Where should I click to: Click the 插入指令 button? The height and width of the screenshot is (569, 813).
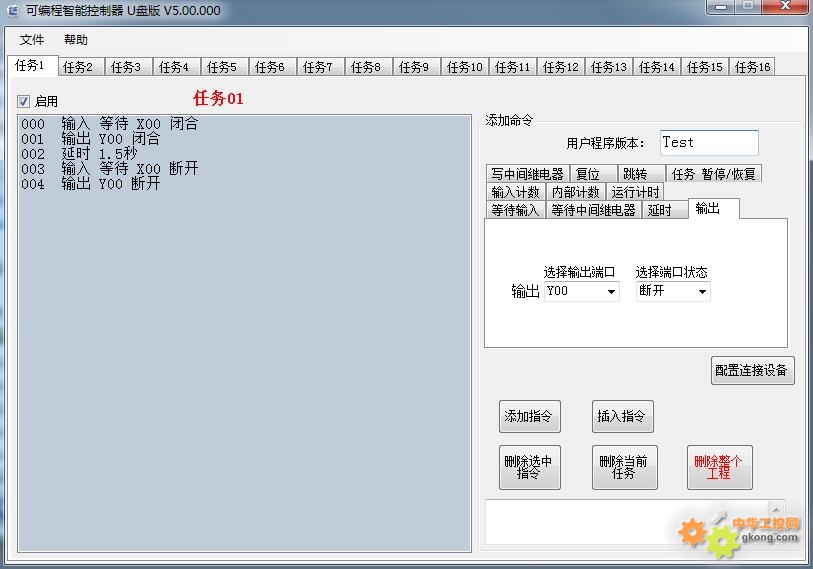[x=623, y=416]
